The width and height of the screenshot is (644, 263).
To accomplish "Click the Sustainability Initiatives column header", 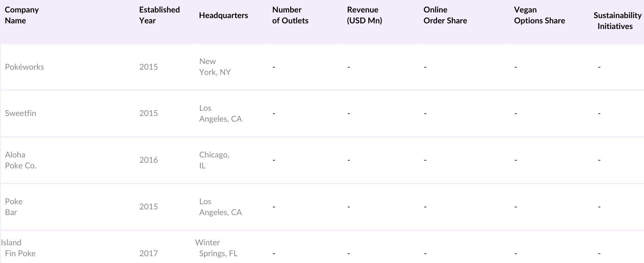I will tap(617, 21).
